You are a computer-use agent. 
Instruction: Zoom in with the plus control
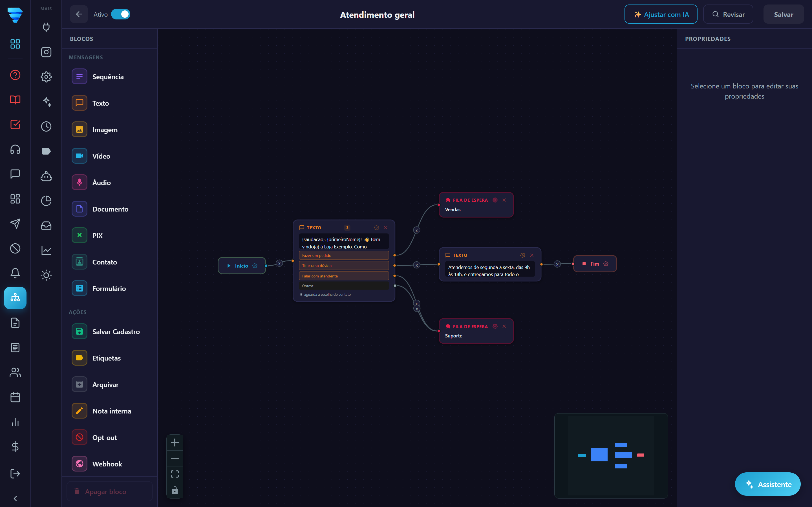tap(175, 442)
